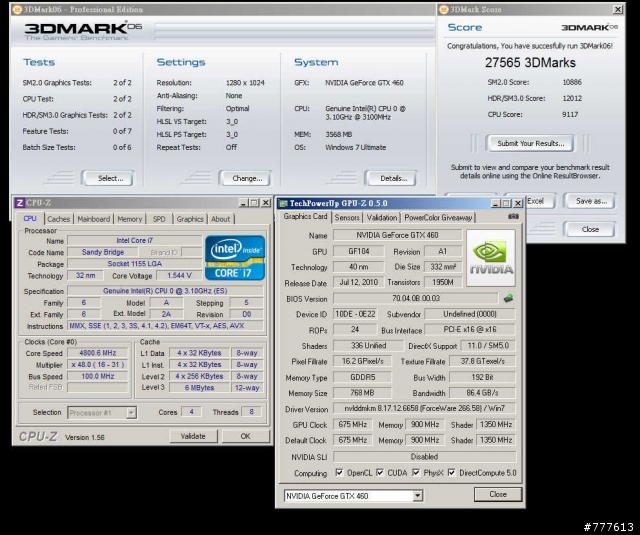The width and height of the screenshot is (640, 535).
Task: Click Multiplier value x 48.0
Action: [98, 365]
